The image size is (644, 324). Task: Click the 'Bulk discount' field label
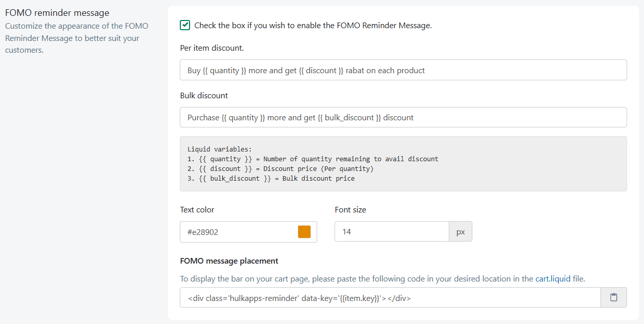[204, 95]
